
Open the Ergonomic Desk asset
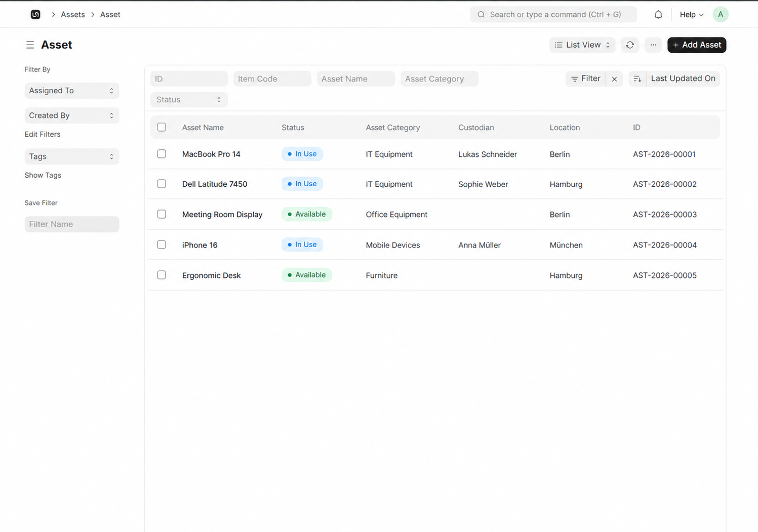click(211, 275)
